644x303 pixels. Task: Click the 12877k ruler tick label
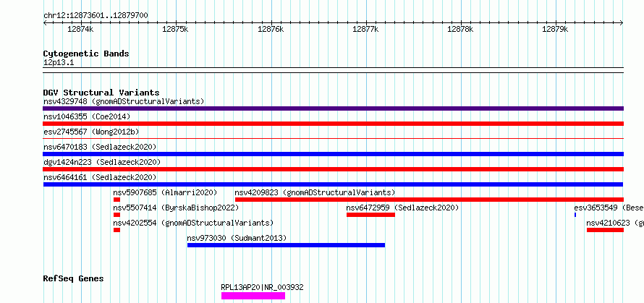[366, 29]
